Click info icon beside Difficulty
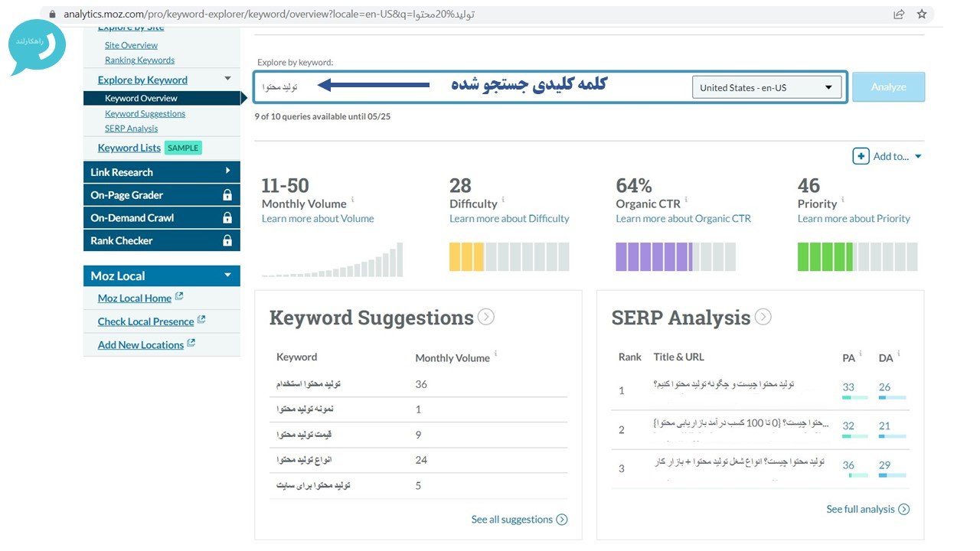Screen dimensions: 980x551 [x=503, y=201]
